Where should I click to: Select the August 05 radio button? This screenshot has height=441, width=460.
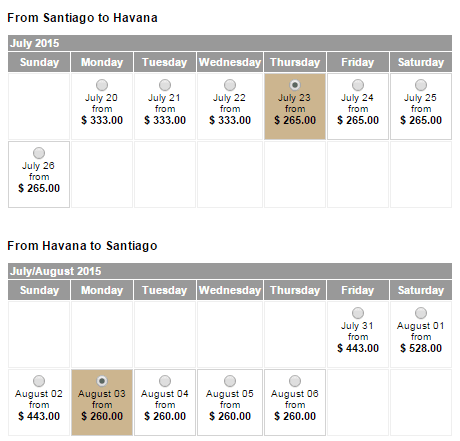pyautogui.click(x=230, y=381)
